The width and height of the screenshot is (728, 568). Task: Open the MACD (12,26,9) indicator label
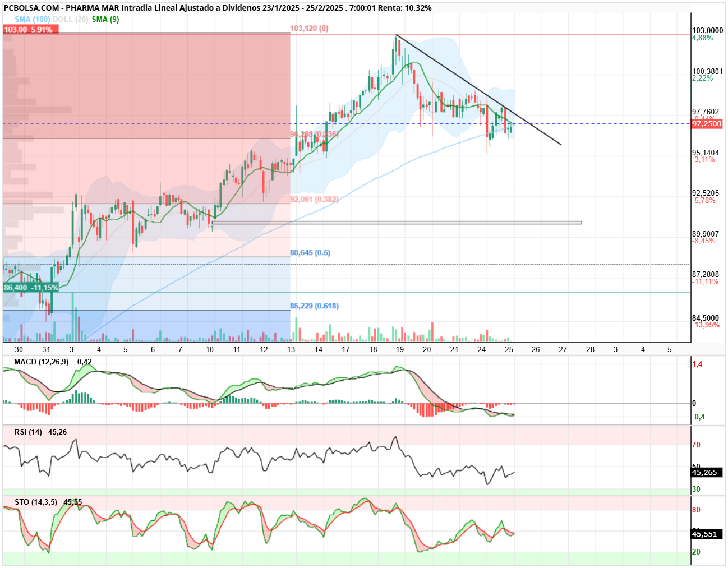(x=42, y=362)
